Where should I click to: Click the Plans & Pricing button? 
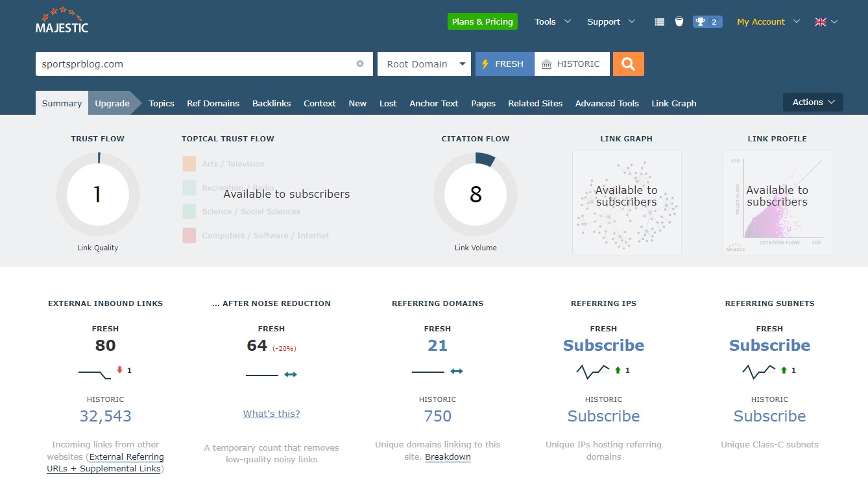(x=483, y=21)
